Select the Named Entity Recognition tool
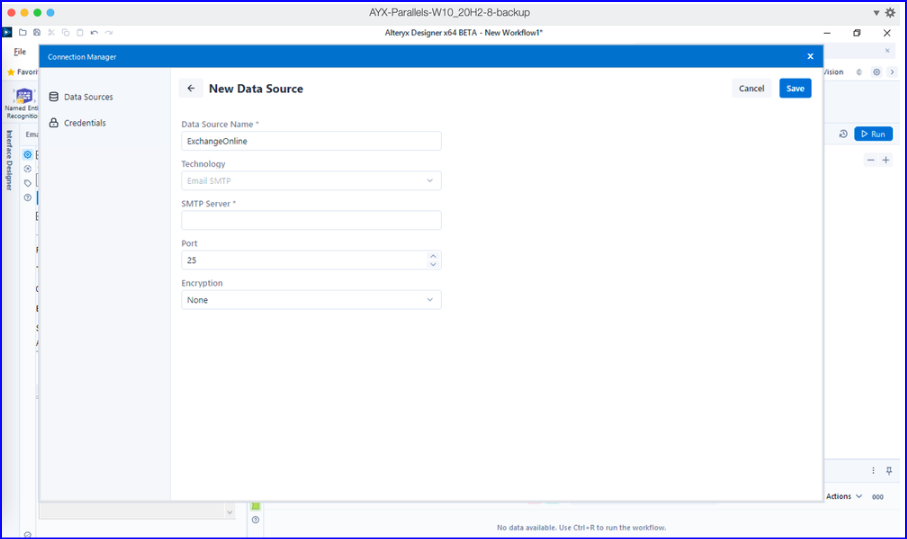 (x=22, y=103)
